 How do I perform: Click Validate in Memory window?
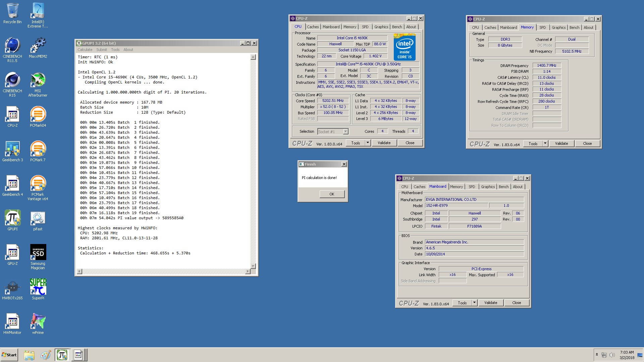pyautogui.click(x=561, y=144)
